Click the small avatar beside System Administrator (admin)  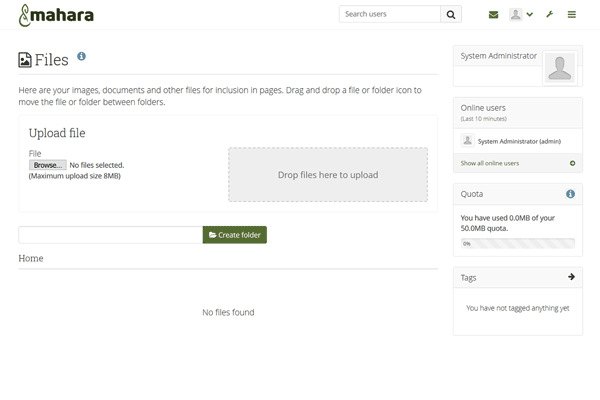point(467,140)
